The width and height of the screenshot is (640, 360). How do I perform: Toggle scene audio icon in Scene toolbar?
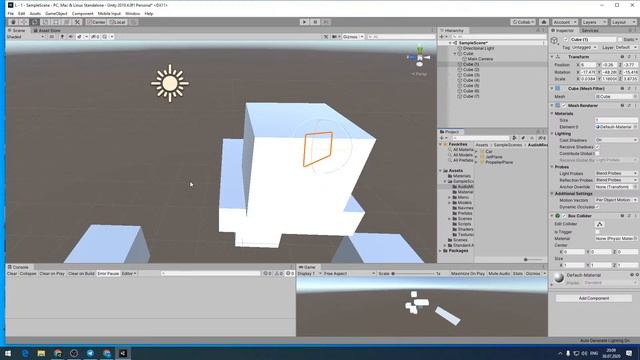coord(71,37)
